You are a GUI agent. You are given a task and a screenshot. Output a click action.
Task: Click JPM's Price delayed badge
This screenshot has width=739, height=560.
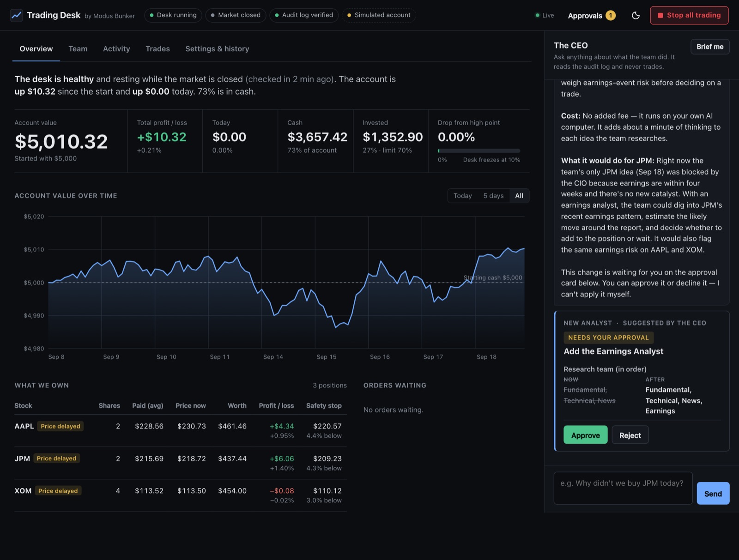[x=56, y=458]
